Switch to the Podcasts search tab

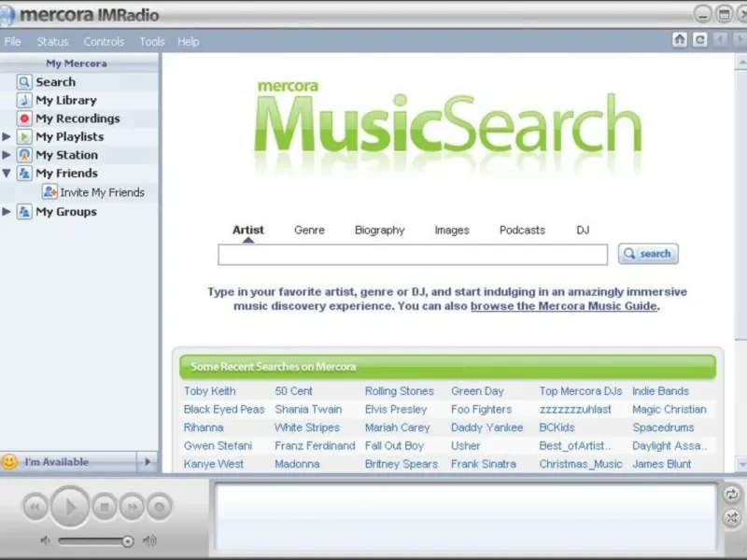[522, 230]
